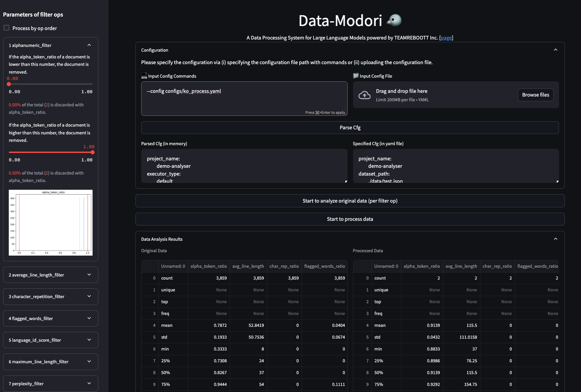The image size is (581, 392).
Task: Click the 111.0158 cell in Processed Data
Action: pos(461,337)
